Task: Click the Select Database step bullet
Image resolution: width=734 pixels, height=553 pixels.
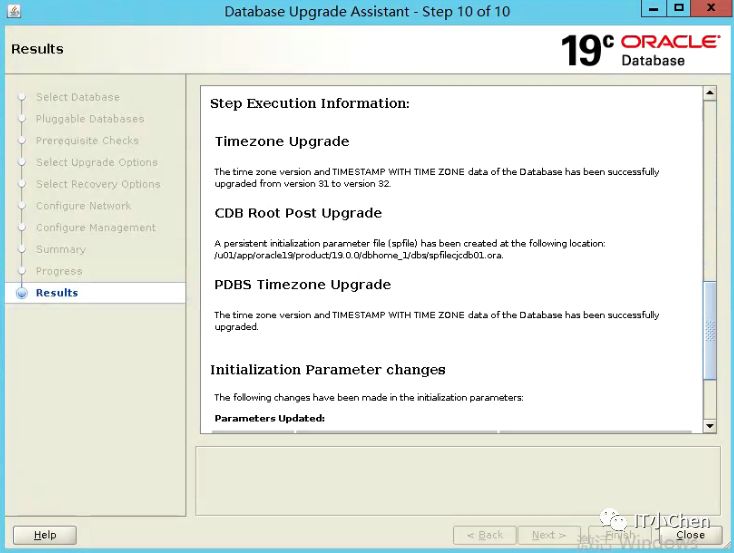Action: coord(22,97)
